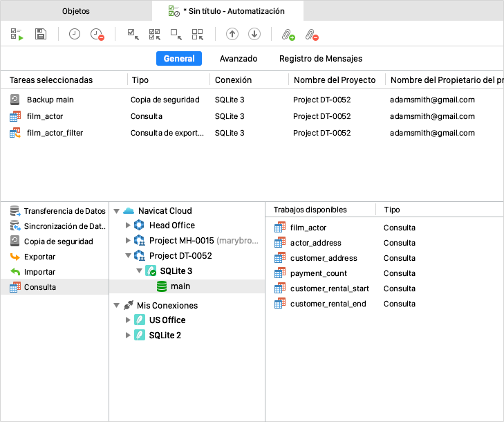The width and height of the screenshot is (504, 422).
Task: Open the Avanzado tab
Action: [239, 59]
